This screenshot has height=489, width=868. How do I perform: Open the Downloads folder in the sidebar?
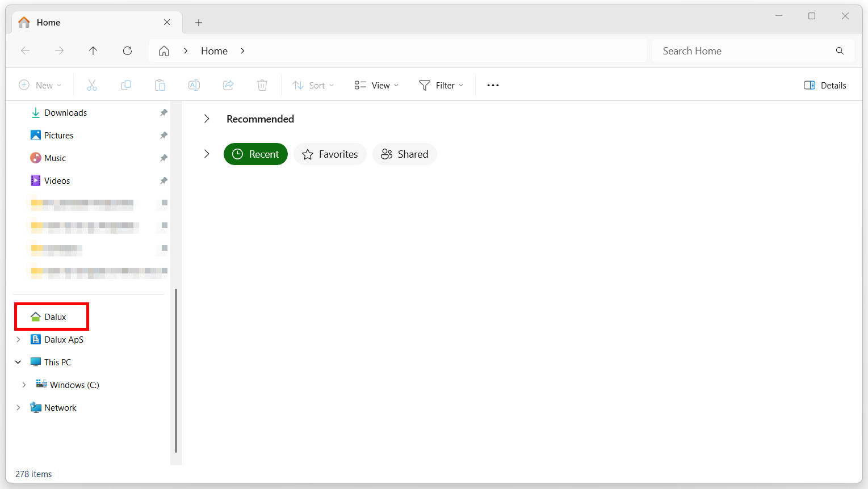(x=65, y=112)
